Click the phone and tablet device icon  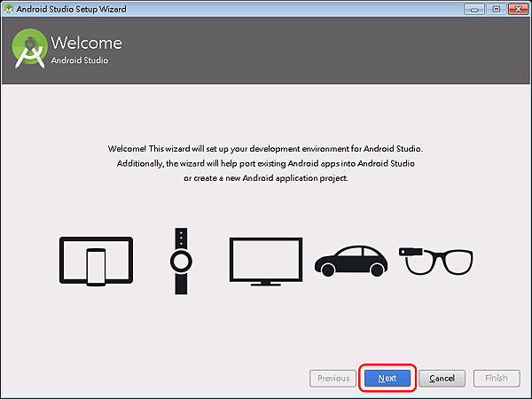click(96, 262)
